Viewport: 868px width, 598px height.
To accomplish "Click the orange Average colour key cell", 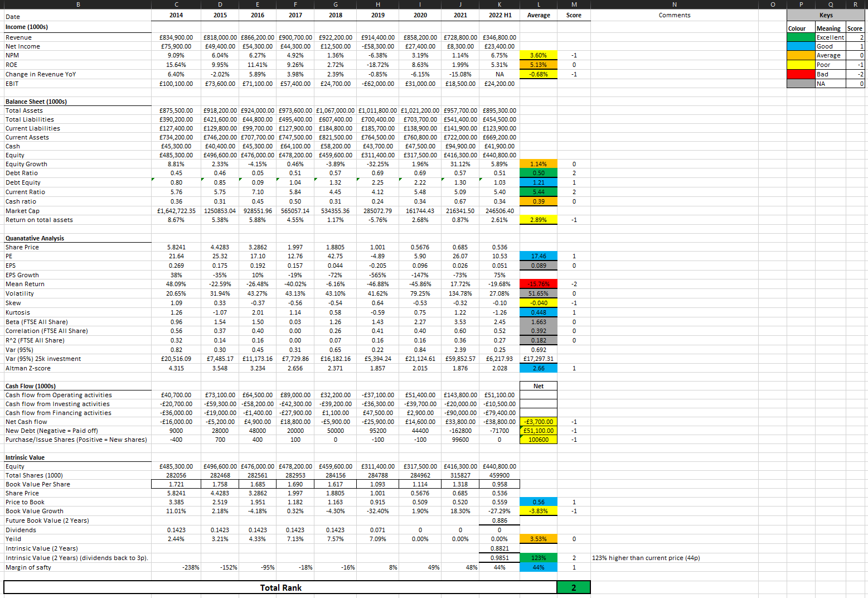I will (801, 55).
